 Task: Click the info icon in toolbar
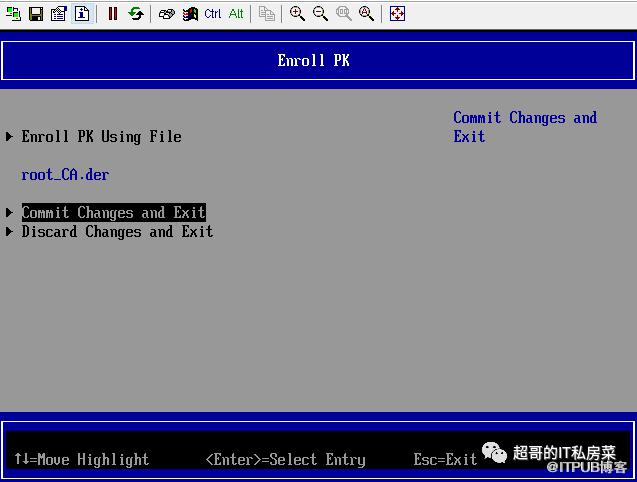[82, 14]
